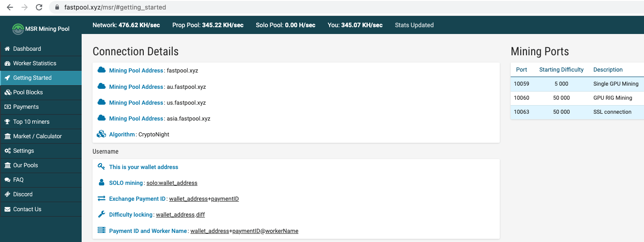The height and width of the screenshot is (242, 644).
Task: Click the Description column header
Action: click(608, 70)
